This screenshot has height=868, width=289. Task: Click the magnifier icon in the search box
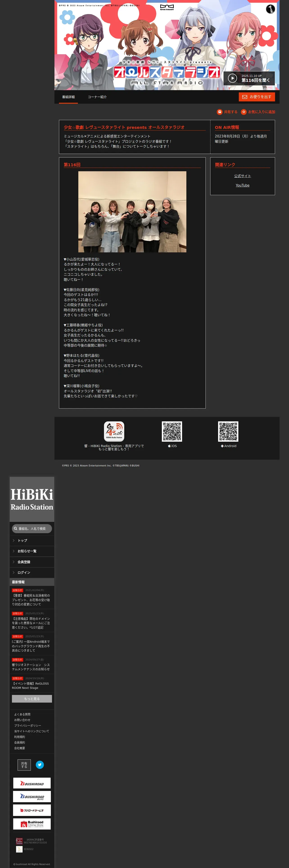point(16,529)
